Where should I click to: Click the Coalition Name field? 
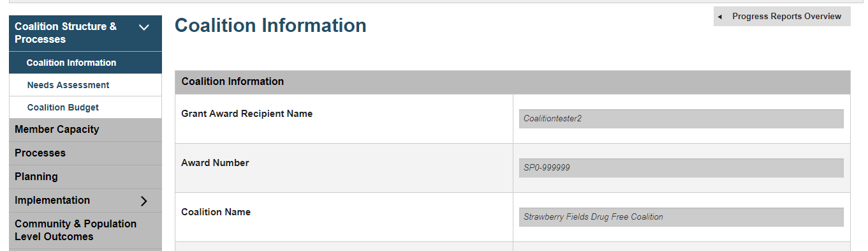point(681,217)
